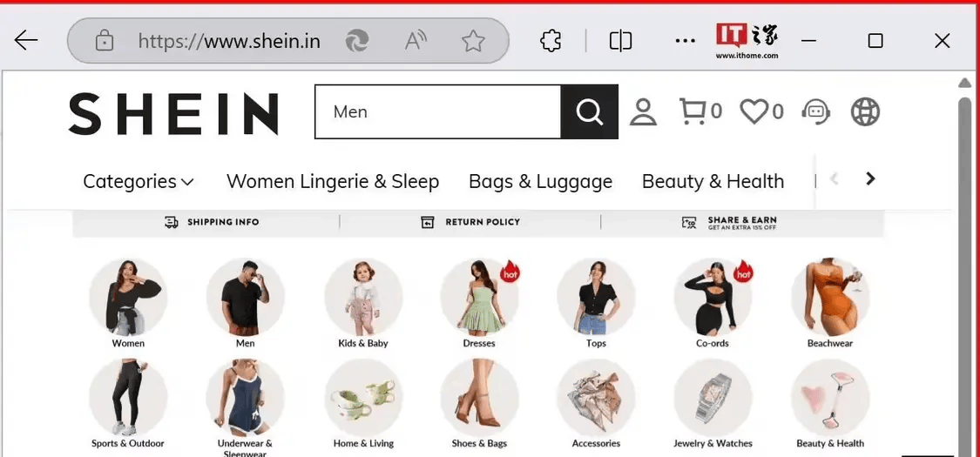980x457 pixels.
Task: Select the Kids & Baby category thumbnail
Action: point(363,297)
